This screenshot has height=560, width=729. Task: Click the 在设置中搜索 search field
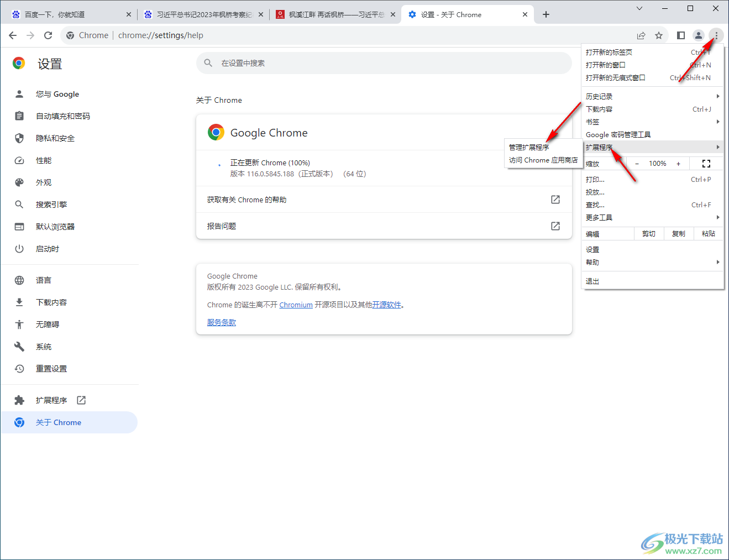(384, 63)
